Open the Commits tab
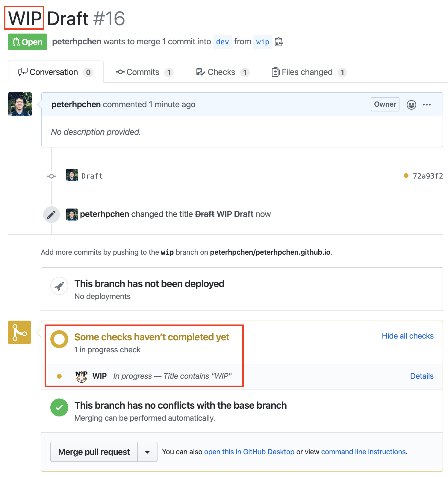The height and width of the screenshot is (477, 448). coord(145,72)
